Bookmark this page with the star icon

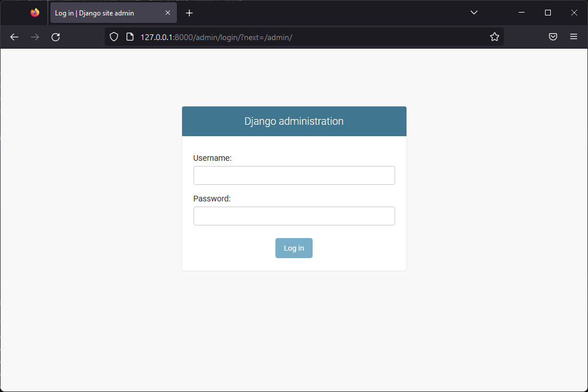coord(494,37)
